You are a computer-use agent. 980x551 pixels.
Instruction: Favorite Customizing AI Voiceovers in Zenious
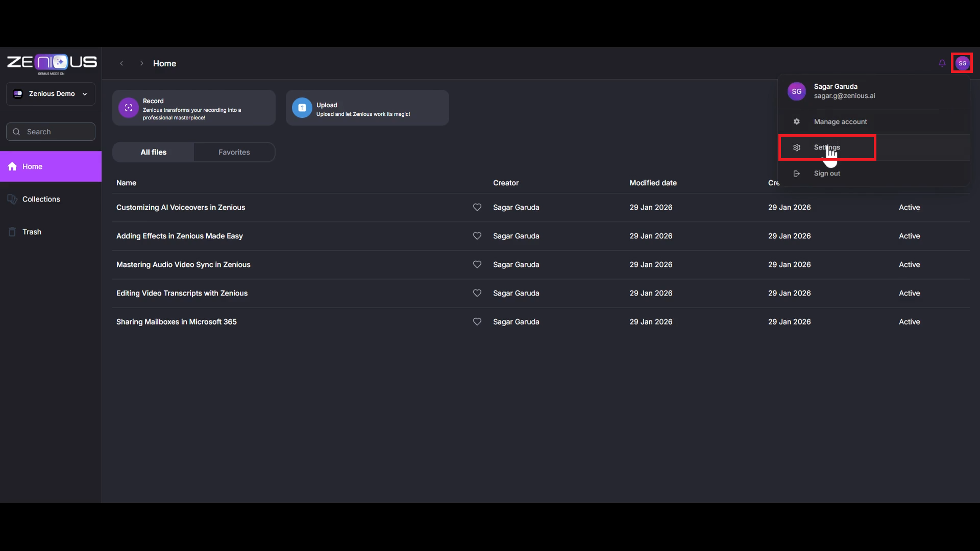[477, 208]
